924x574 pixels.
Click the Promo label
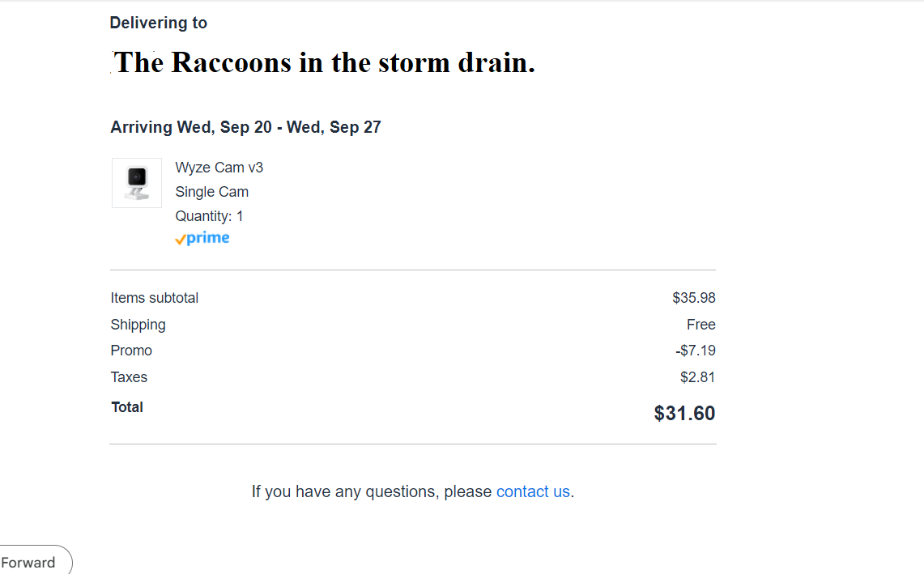(x=131, y=351)
